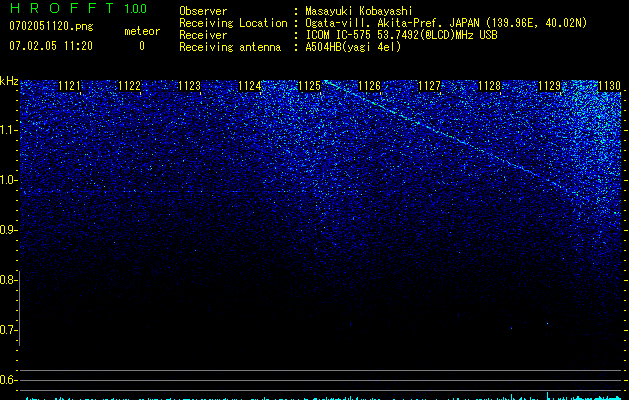
Task: Click the HROFFT 1.0.0 title text
Action: [78, 8]
